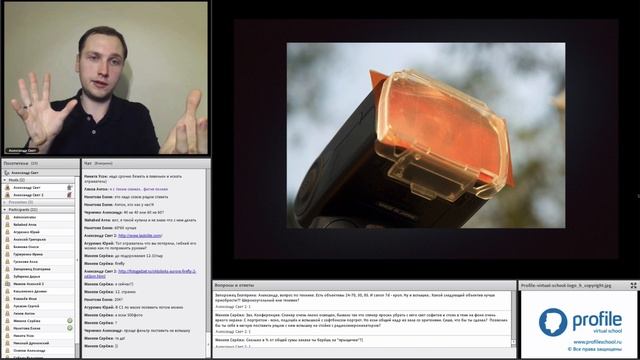The height and width of the screenshot is (360, 640).
Task: Click chat message from Червенко Александр about фильтр
Action: [x=137, y=331]
